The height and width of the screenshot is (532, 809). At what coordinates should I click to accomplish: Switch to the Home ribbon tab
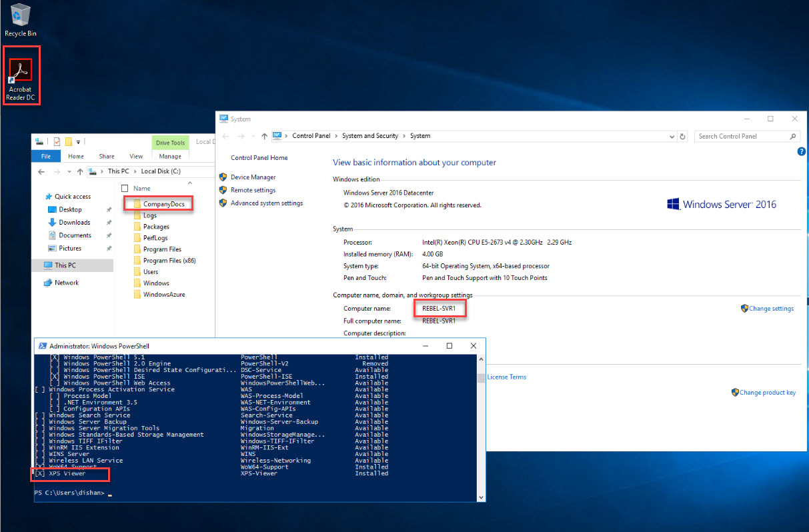coord(76,156)
